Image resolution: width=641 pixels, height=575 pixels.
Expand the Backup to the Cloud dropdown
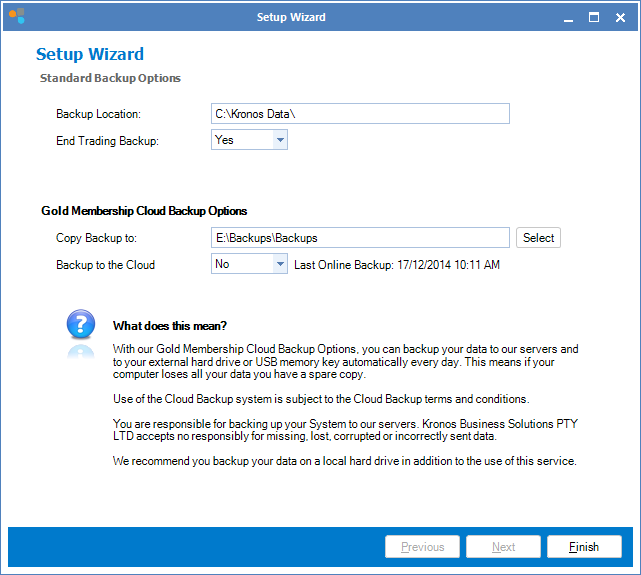click(279, 264)
